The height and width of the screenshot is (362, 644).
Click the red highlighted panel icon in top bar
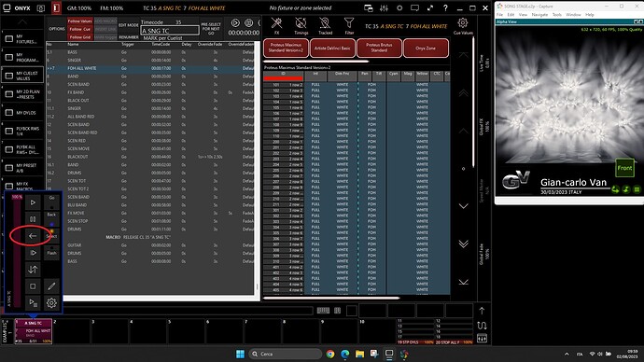pyautogui.click(x=56, y=7)
